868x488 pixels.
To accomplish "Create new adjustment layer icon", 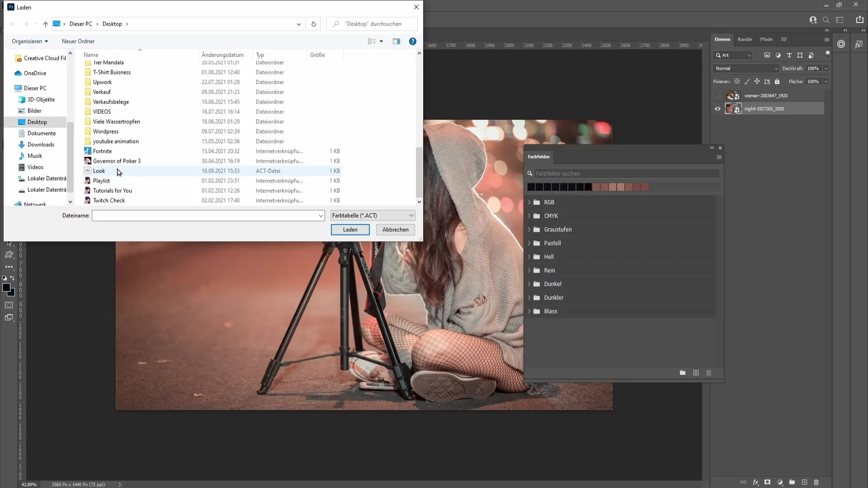I will tap(780, 482).
